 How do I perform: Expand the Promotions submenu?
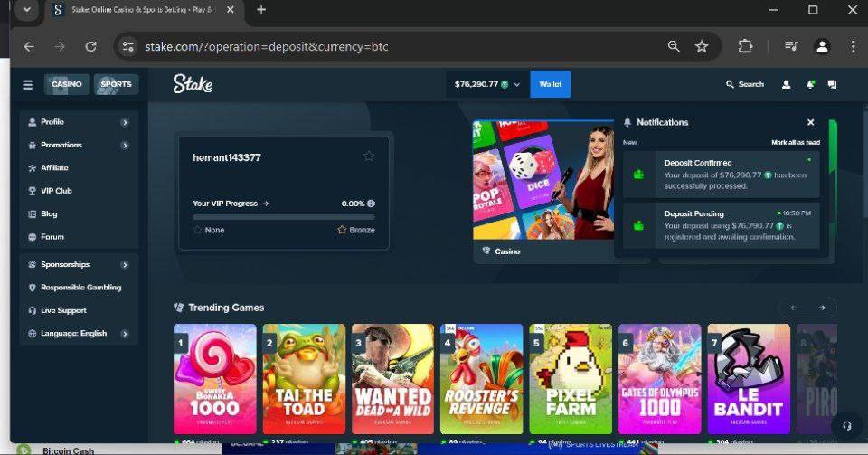click(125, 145)
